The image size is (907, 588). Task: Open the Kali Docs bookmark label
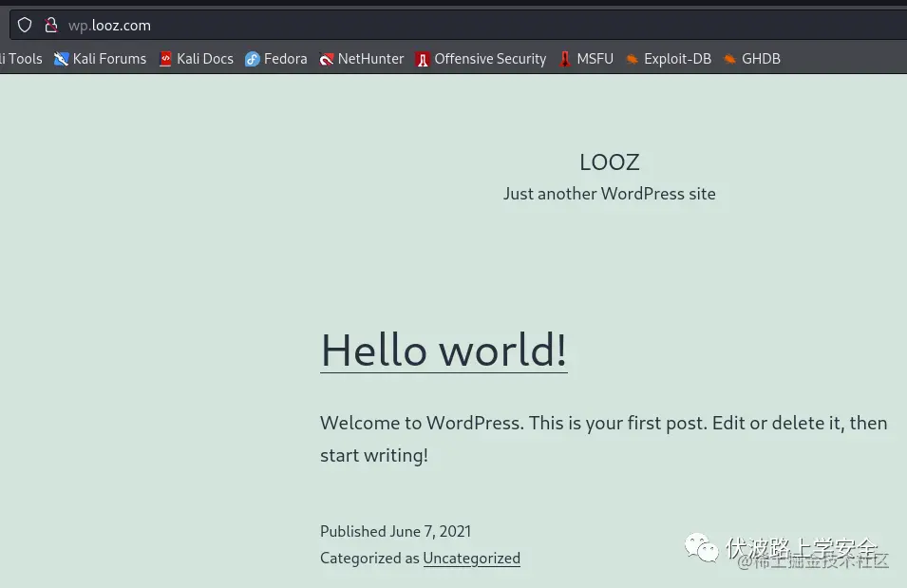tap(205, 59)
